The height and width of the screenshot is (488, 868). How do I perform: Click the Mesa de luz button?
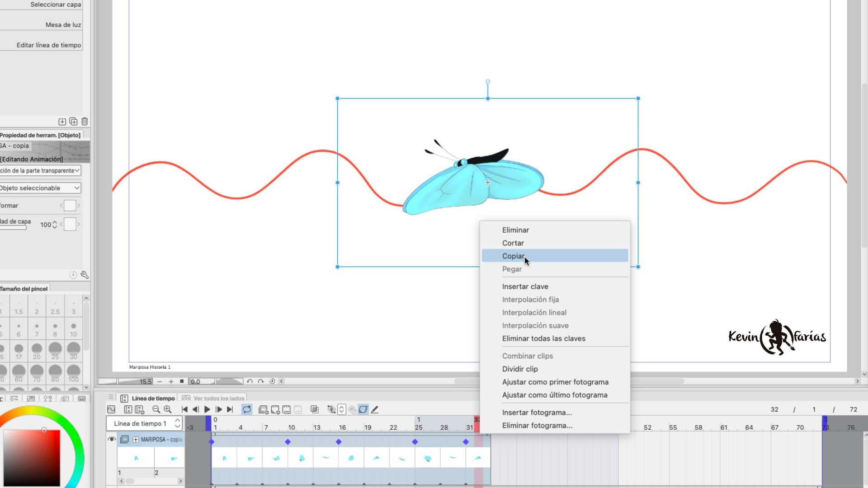point(63,25)
